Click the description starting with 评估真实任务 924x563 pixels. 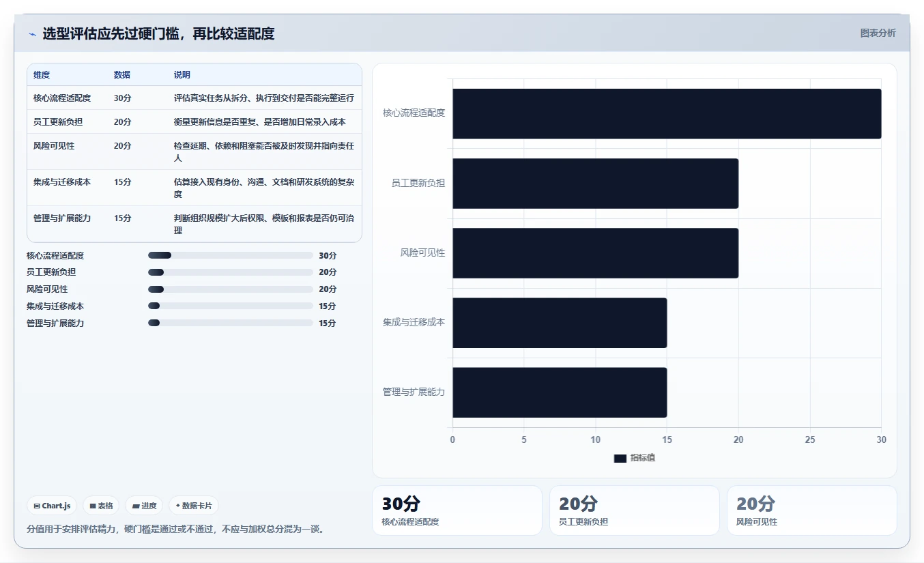[264, 98]
